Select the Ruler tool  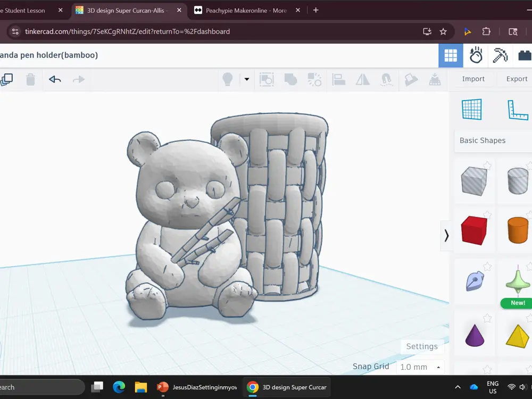(x=518, y=110)
